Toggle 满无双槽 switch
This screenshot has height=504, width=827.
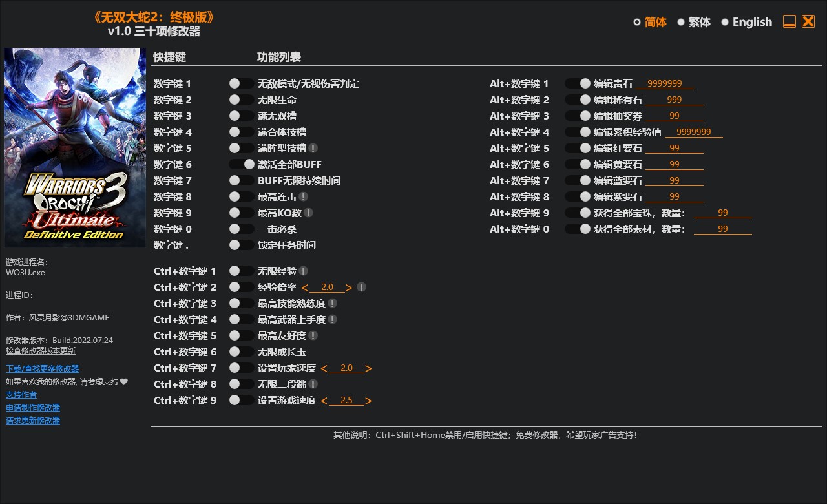coord(242,116)
